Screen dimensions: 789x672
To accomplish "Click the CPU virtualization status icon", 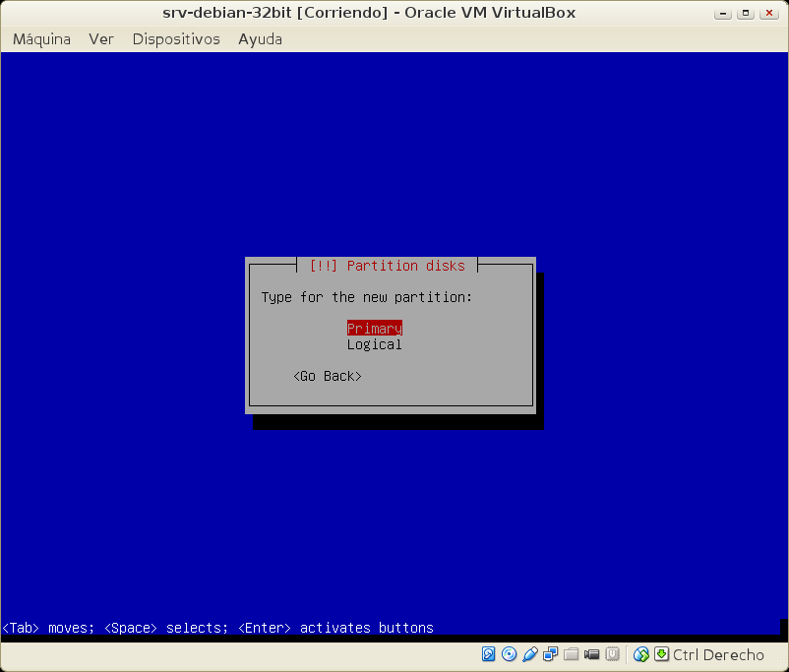I will point(613,654).
